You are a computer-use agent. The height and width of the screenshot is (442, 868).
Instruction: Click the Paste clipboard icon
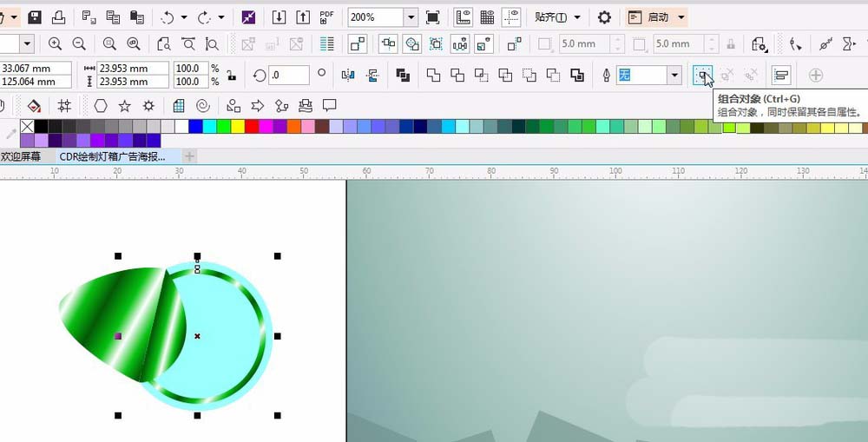click(137, 17)
